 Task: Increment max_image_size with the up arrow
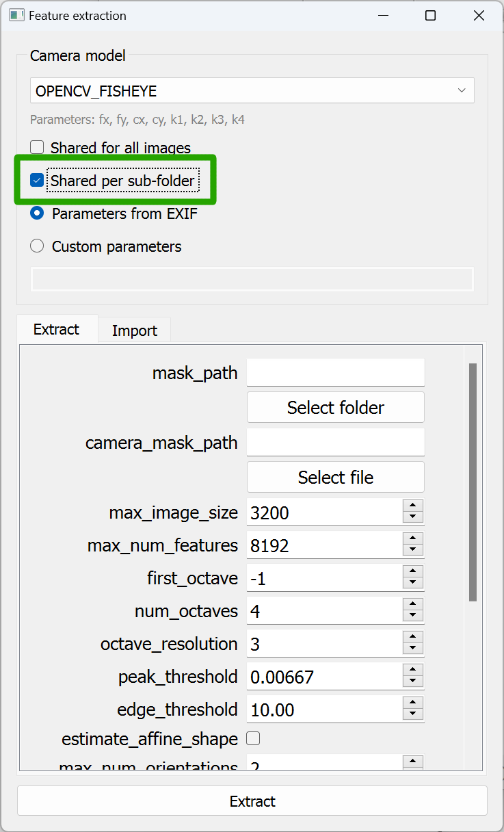coord(413,507)
